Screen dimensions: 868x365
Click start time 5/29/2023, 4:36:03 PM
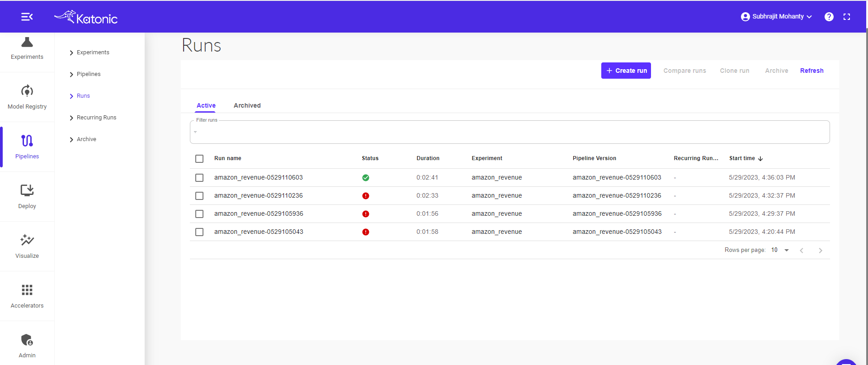coord(762,177)
